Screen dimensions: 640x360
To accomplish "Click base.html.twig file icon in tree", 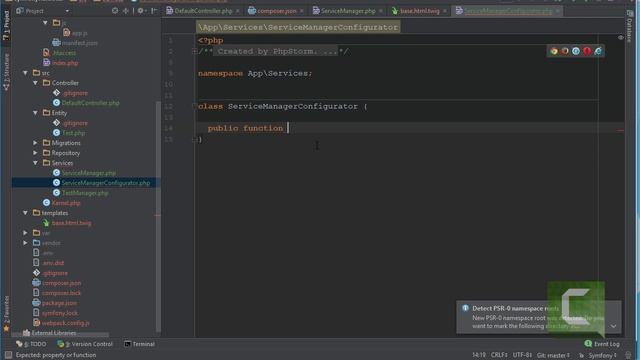I will (46, 223).
